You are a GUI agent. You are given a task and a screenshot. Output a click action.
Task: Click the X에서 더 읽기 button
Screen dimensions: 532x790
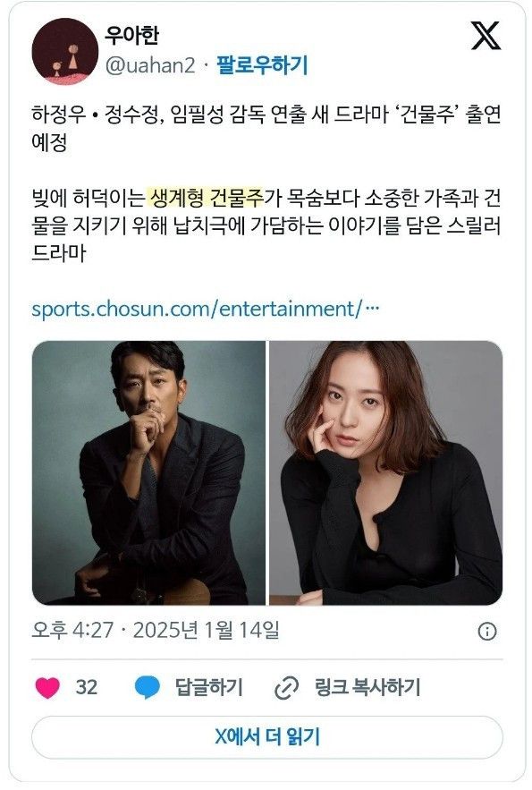click(x=266, y=737)
